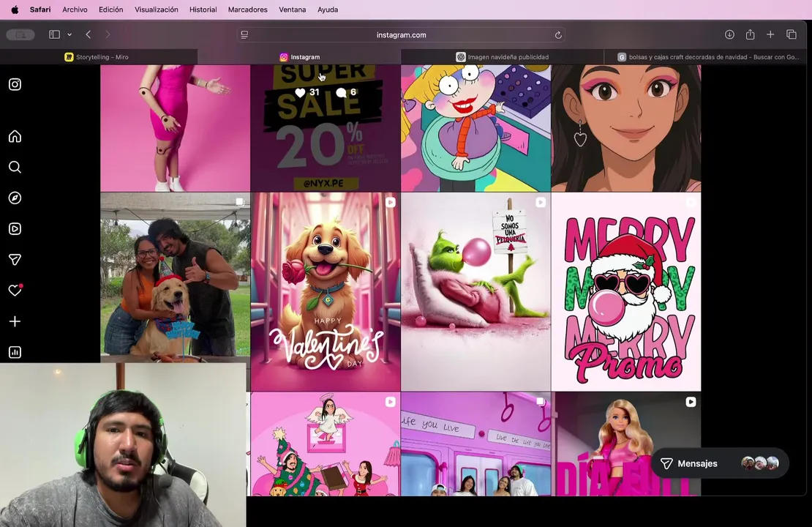
Task: Switch to bolsas y cajas craft Google tab
Action: 708,57
